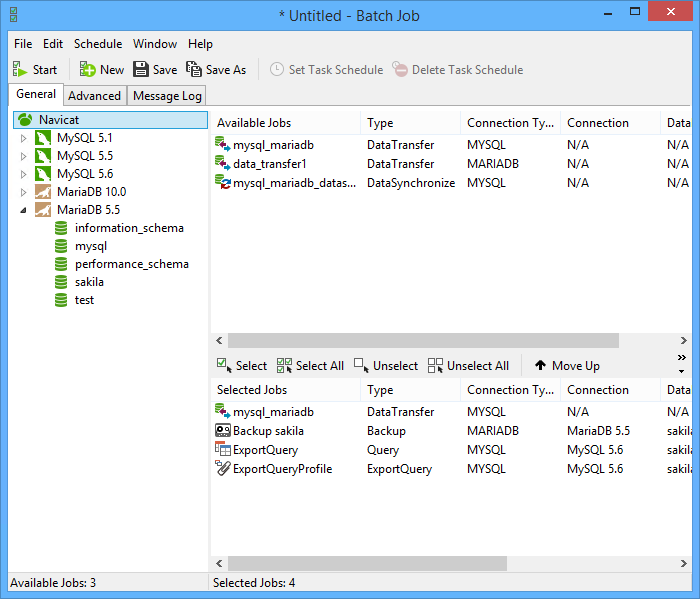Viewport: 700px width, 599px height.
Task: Click Connection column header in Selected Jobs
Action: coord(610,390)
